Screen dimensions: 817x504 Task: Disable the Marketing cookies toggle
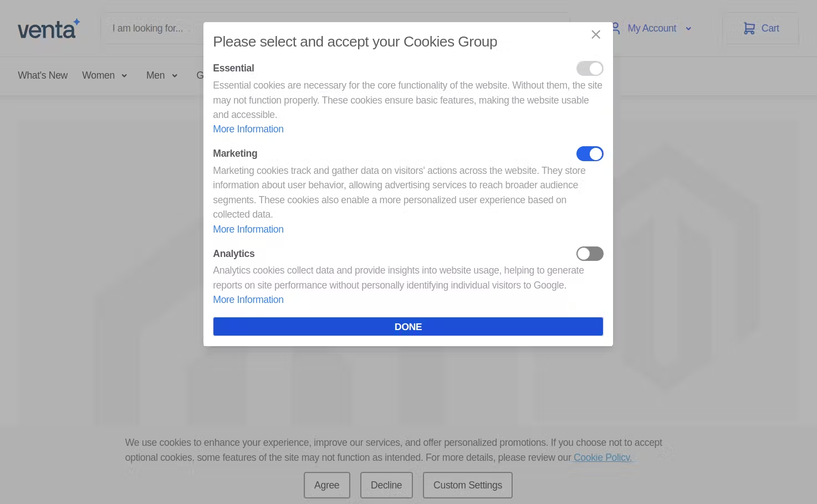(x=590, y=153)
